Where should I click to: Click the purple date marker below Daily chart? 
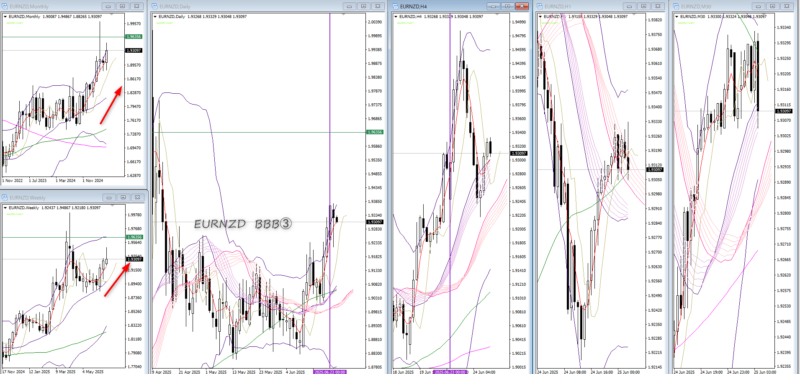tap(330, 372)
